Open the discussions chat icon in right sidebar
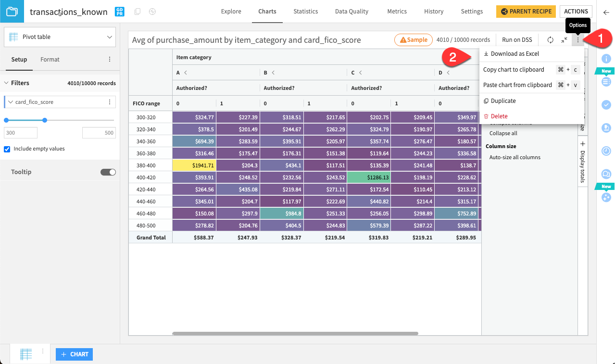Image resolution: width=615 pixels, height=364 pixels. click(x=606, y=174)
